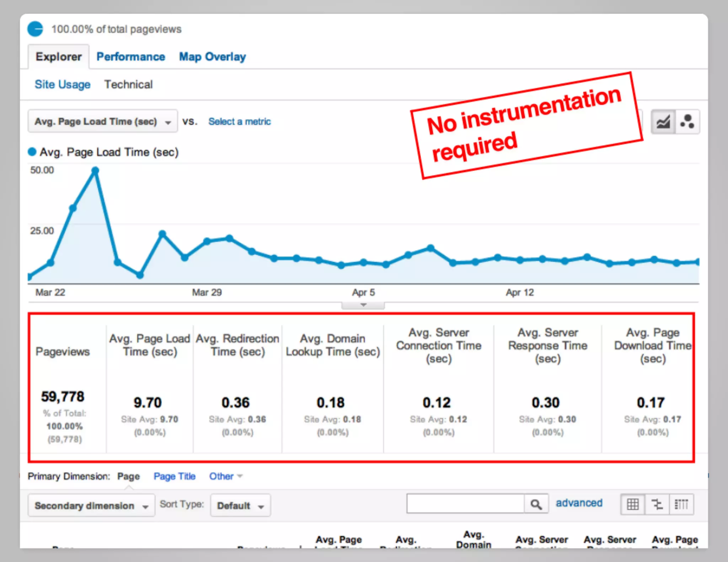Image resolution: width=728 pixels, height=562 pixels.
Task: Switch to motion chart bubbles icon
Action: point(687,122)
